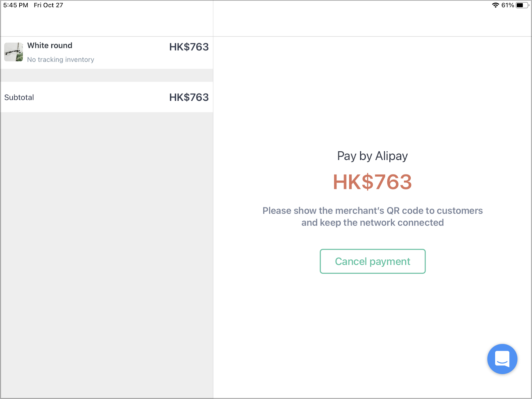This screenshot has width=532, height=399.
Task: Tap the Wi-Fi status icon
Action: tap(495, 5)
